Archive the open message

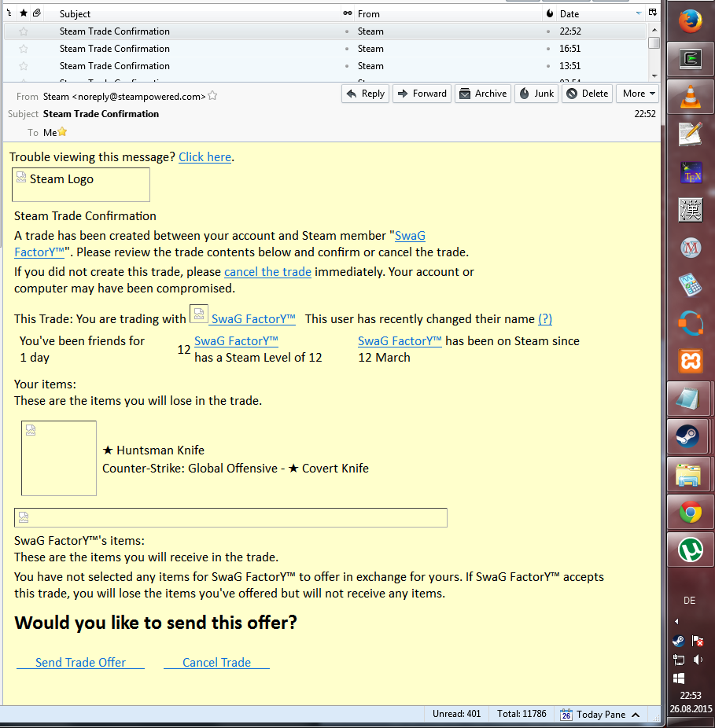[x=483, y=94]
